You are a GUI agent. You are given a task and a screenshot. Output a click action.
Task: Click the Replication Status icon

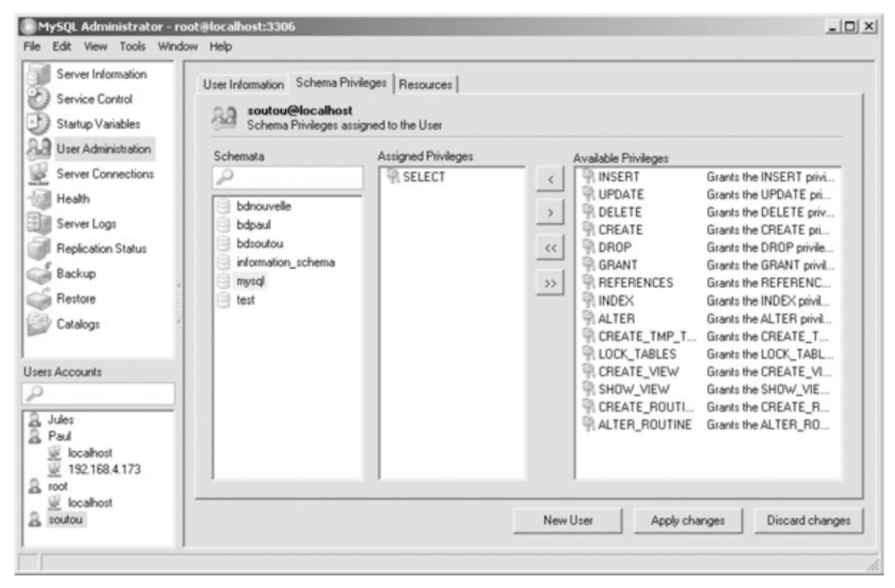click(37, 249)
